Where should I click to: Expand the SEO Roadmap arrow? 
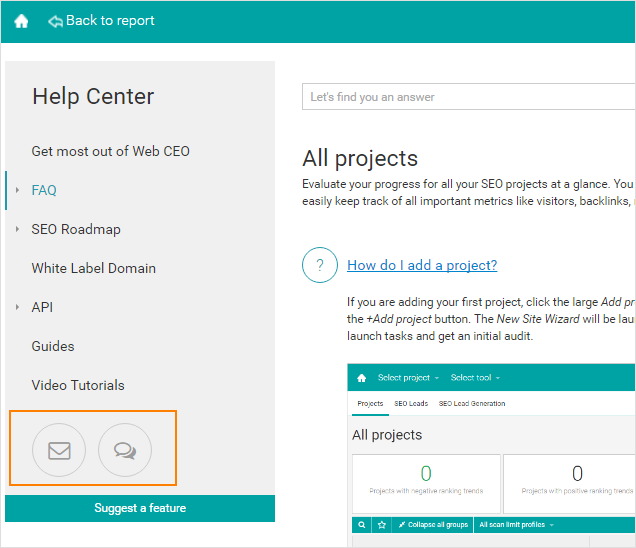click(x=17, y=229)
